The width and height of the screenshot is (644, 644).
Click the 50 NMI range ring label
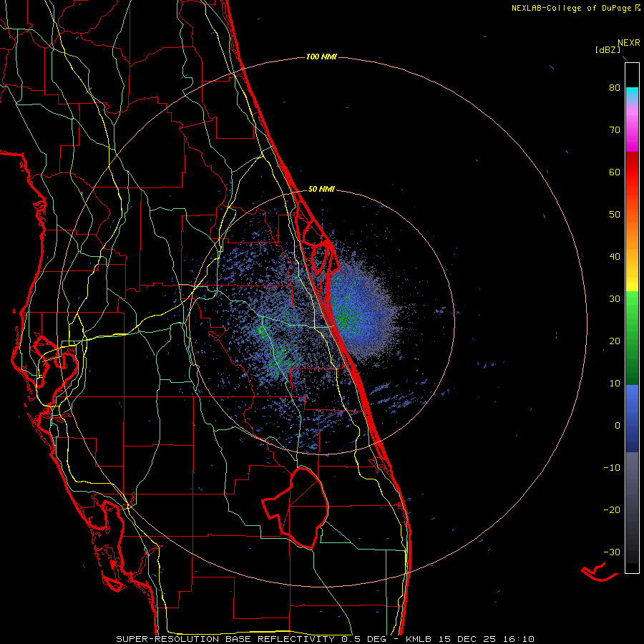(321, 190)
